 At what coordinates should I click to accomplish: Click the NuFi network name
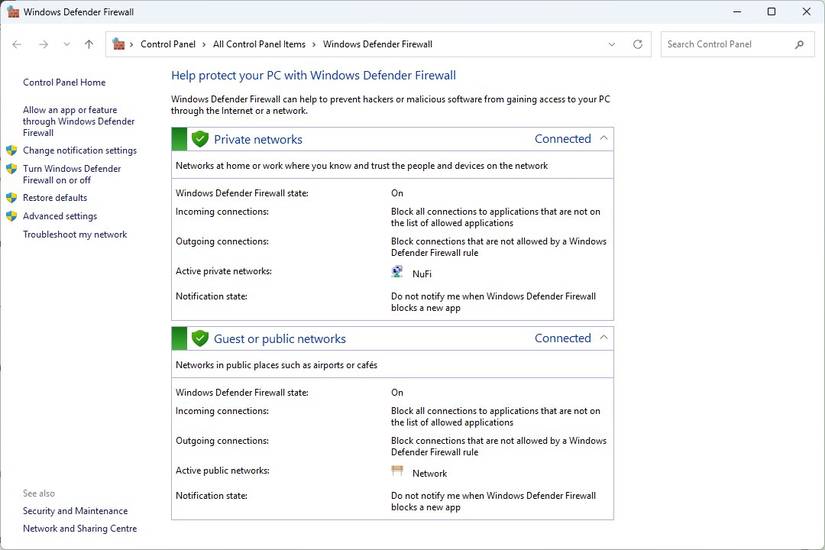pos(422,274)
